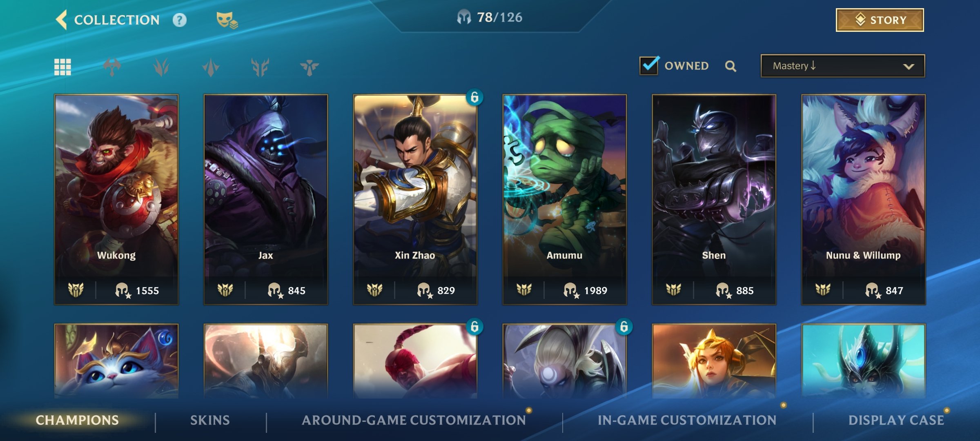
Task: Go back using the Collection arrow
Action: click(x=61, y=20)
